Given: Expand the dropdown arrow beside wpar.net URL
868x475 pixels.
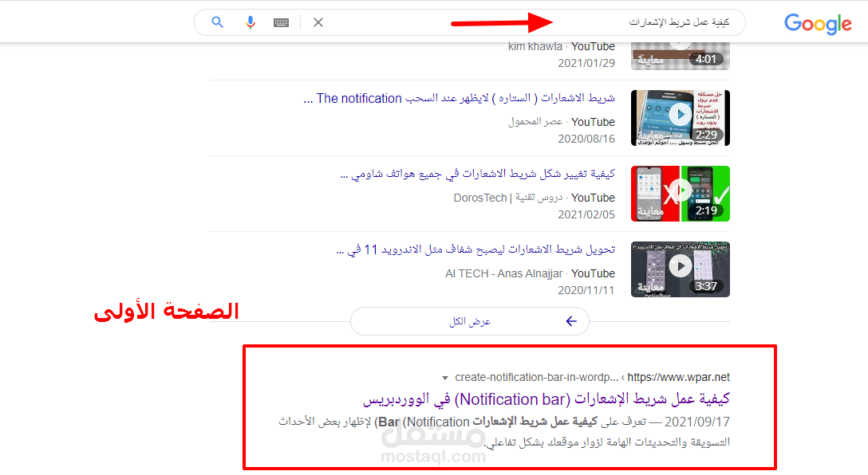Looking at the screenshot, I should point(445,379).
